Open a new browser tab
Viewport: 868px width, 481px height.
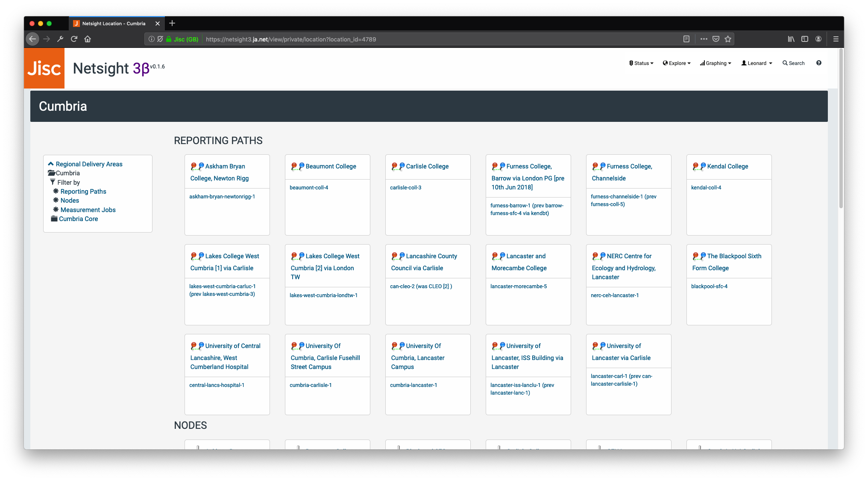(x=172, y=24)
